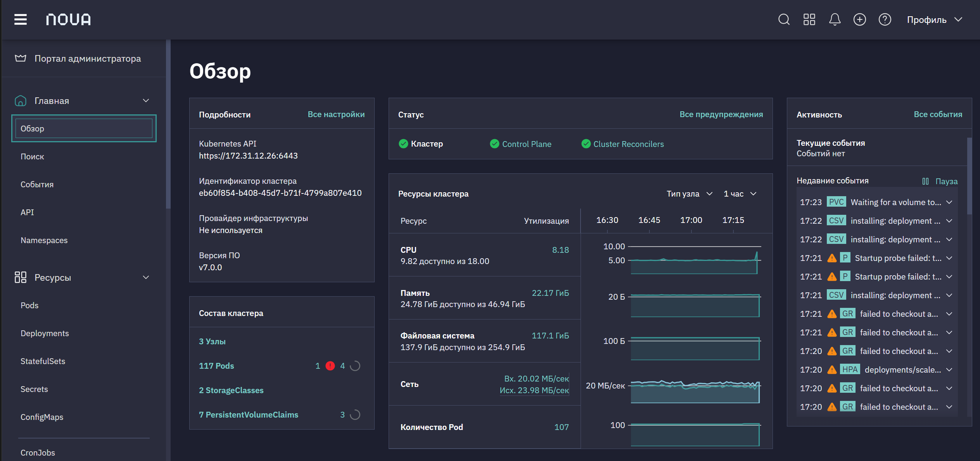Open the 1 час time range dropdown
This screenshot has height=461, width=980.
click(x=740, y=194)
